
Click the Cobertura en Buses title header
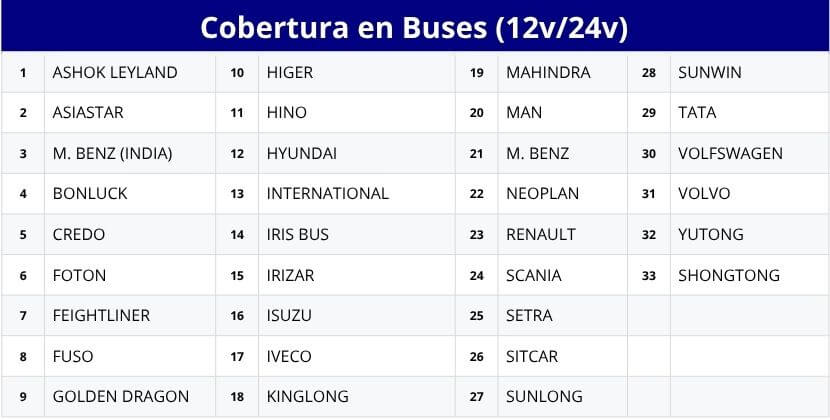tap(414, 26)
